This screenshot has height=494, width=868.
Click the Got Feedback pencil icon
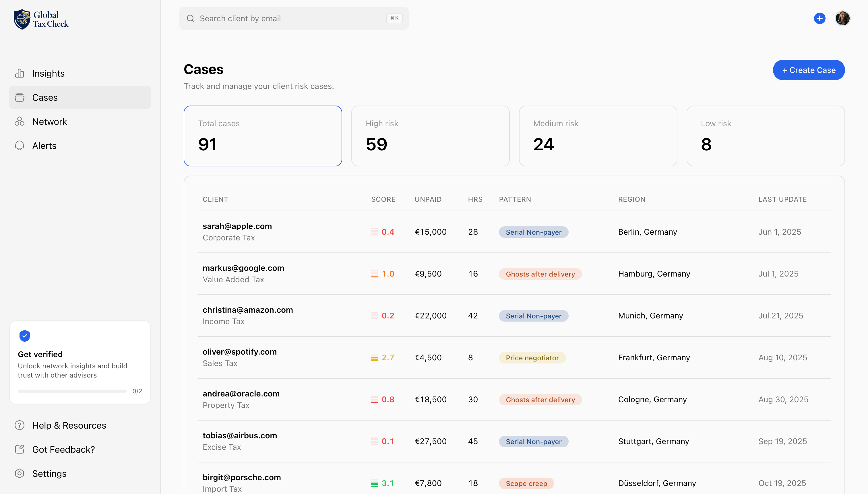(x=20, y=449)
